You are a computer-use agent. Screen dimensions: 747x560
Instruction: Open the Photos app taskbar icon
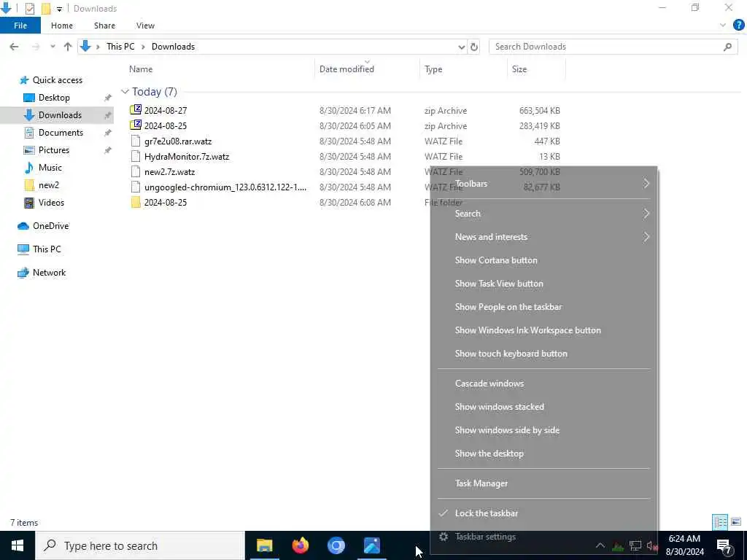[371, 545]
